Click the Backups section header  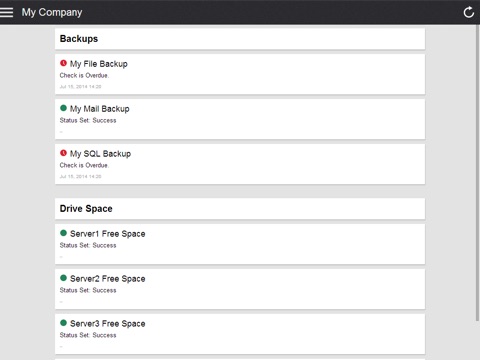(x=240, y=39)
